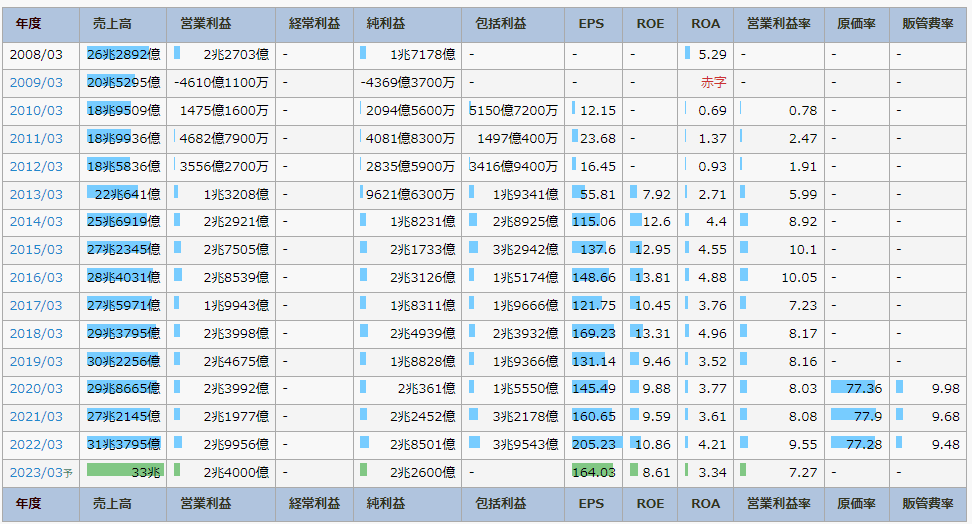Image resolution: width=972 pixels, height=524 pixels.
Task: Select comprehensive income 1497億400万
Action: tap(517, 138)
